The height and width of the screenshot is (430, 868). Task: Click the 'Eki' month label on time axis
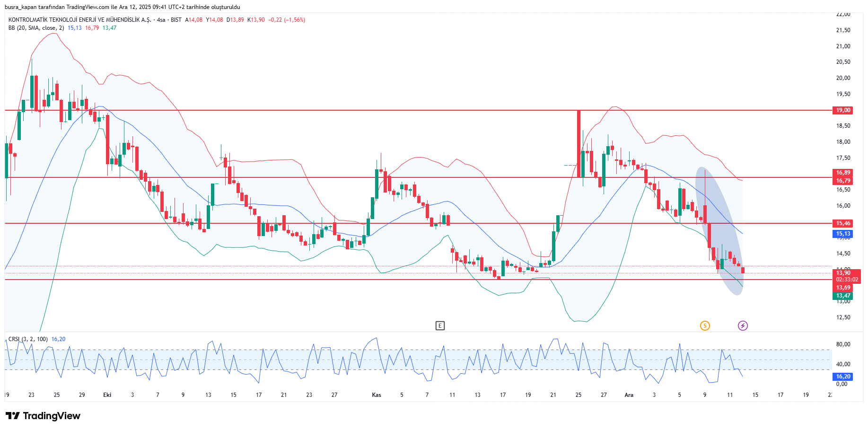click(107, 395)
